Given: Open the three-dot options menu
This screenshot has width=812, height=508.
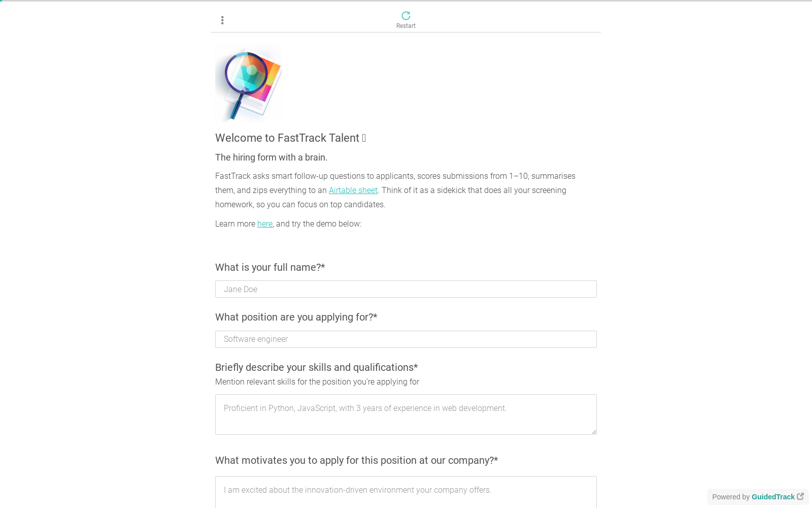Looking at the screenshot, I should click(222, 20).
